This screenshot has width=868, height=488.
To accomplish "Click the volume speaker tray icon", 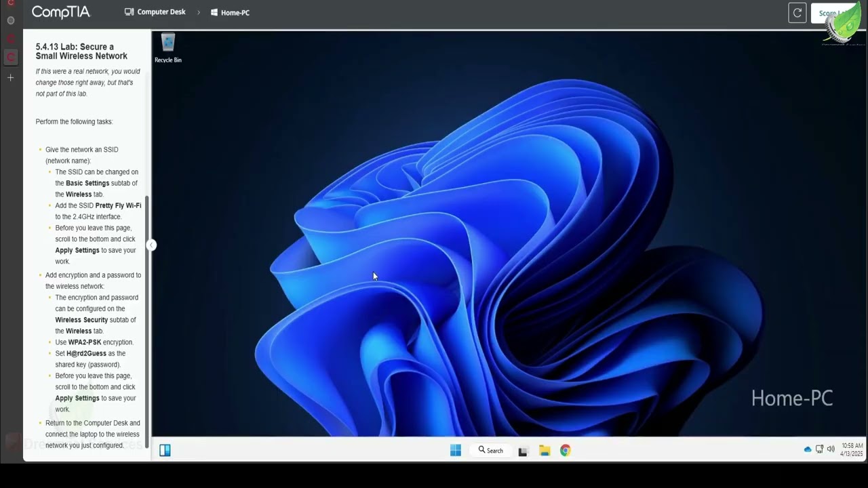I will point(831,449).
